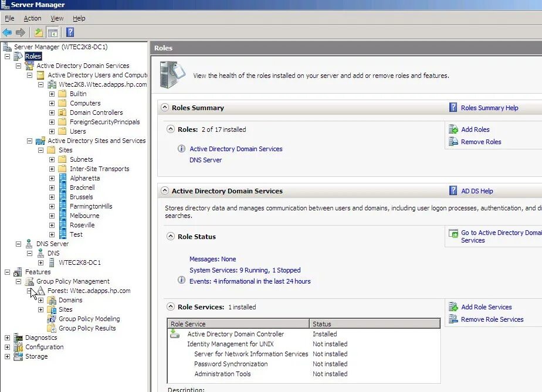Image resolution: width=542 pixels, height=392 pixels.
Task: Click 'Go to Active Directory Domain Services' link
Action: [501, 237]
